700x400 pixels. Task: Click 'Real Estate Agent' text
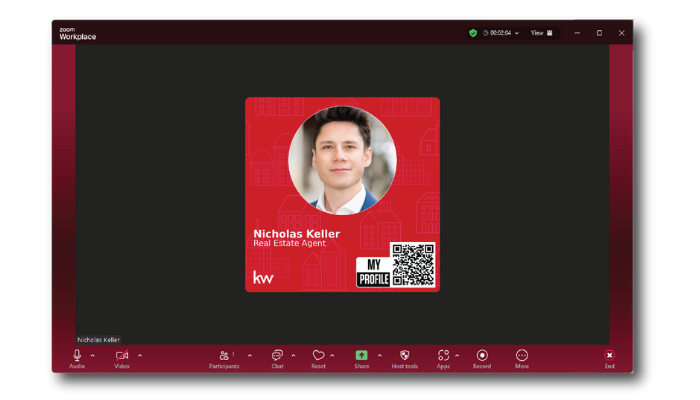(289, 243)
